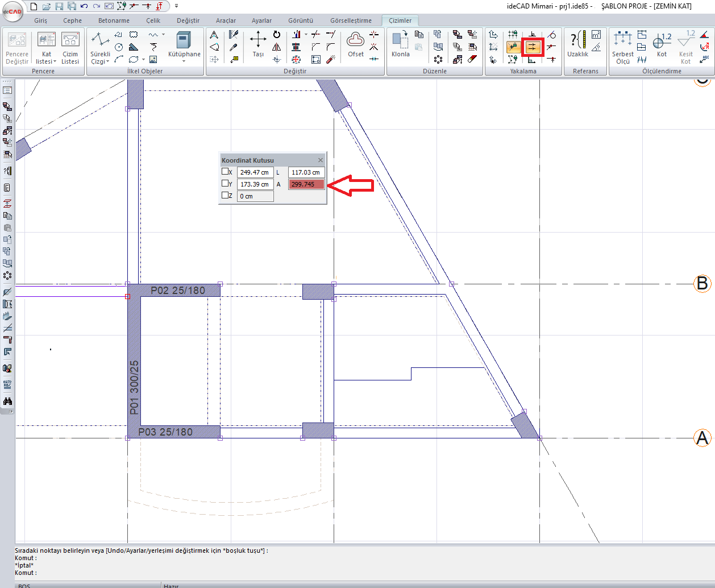Switch to the Betonarme ribbon tab
The image size is (715, 588).
[114, 20]
